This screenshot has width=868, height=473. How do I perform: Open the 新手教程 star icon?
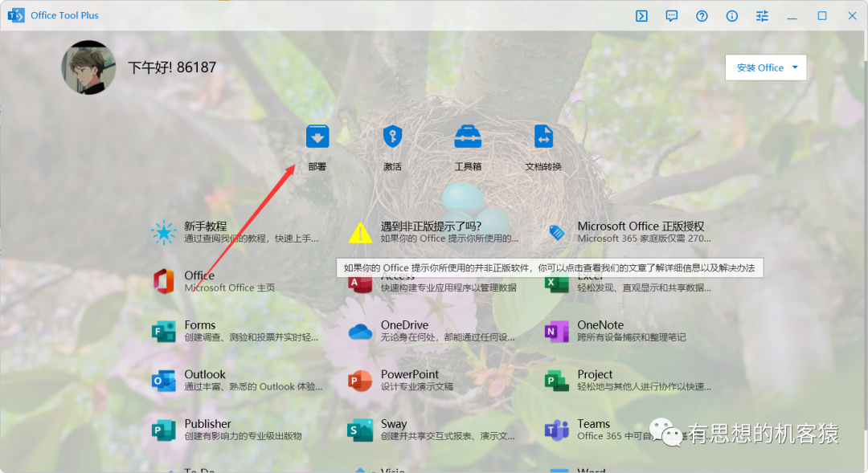pos(164,232)
